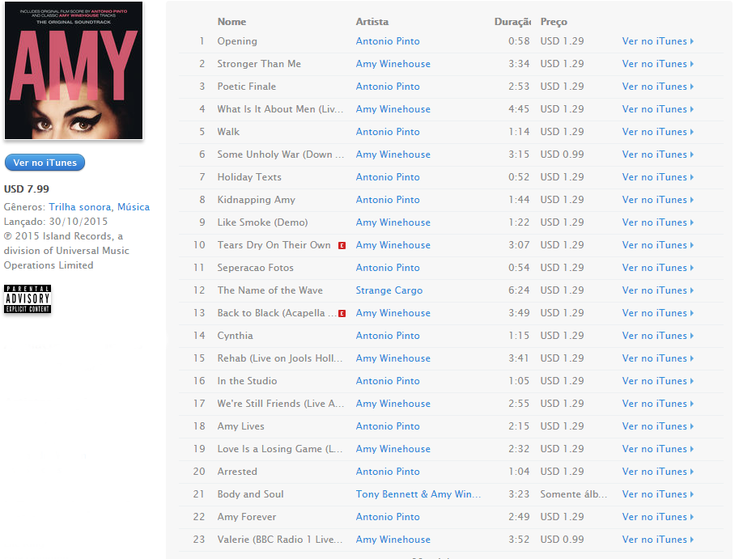756x559 pixels.
Task: Open Strange Cargo artist link
Action: (x=389, y=290)
